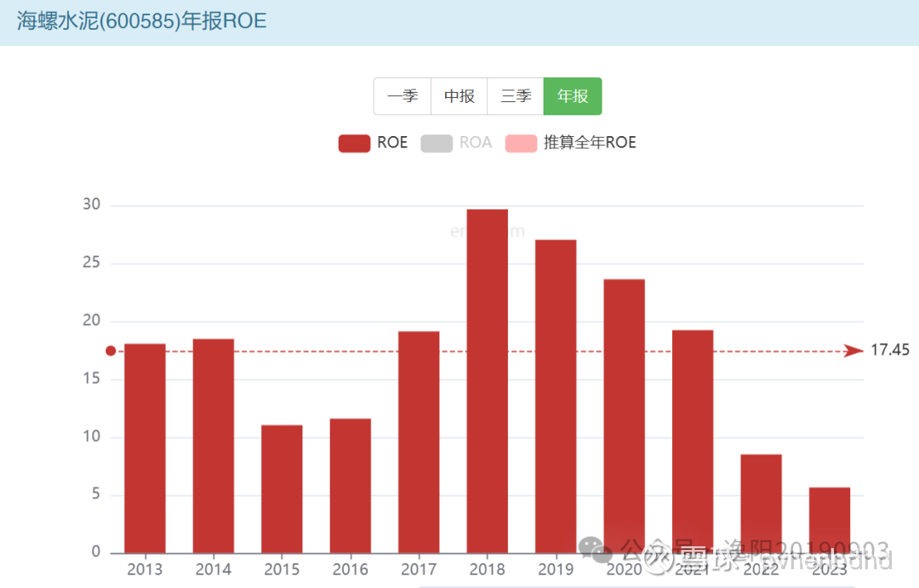919x588 pixels.
Task: Click the x-axis label 2017
Action: 419,569
